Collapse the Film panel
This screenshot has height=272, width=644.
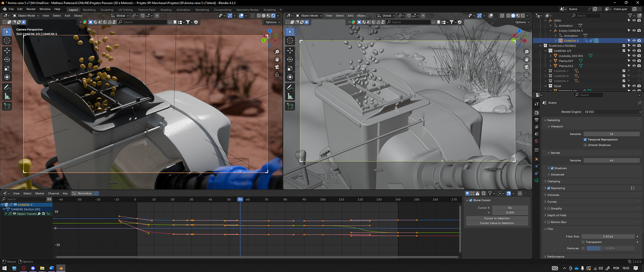(545, 229)
